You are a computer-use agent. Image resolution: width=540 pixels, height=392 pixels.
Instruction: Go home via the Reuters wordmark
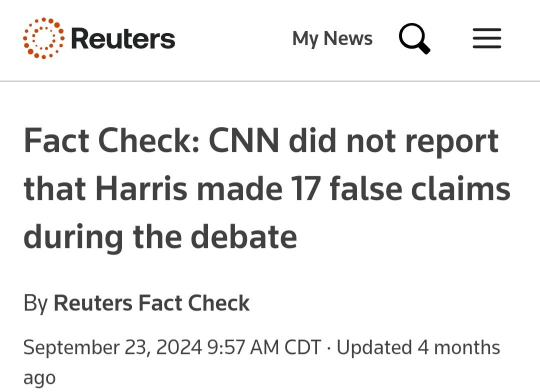pos(123,38)
